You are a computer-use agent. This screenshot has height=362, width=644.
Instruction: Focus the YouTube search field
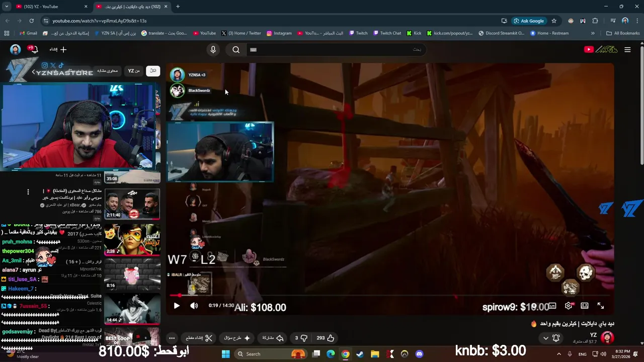pyautogui.click(x=337, y=49)
